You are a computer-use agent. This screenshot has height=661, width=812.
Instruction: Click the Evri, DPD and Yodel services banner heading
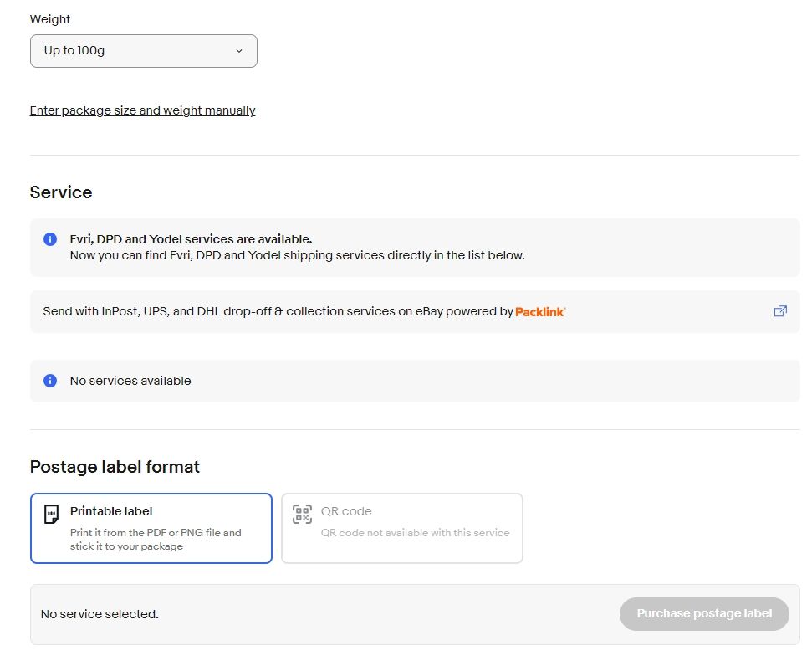[x=191, y=239]
